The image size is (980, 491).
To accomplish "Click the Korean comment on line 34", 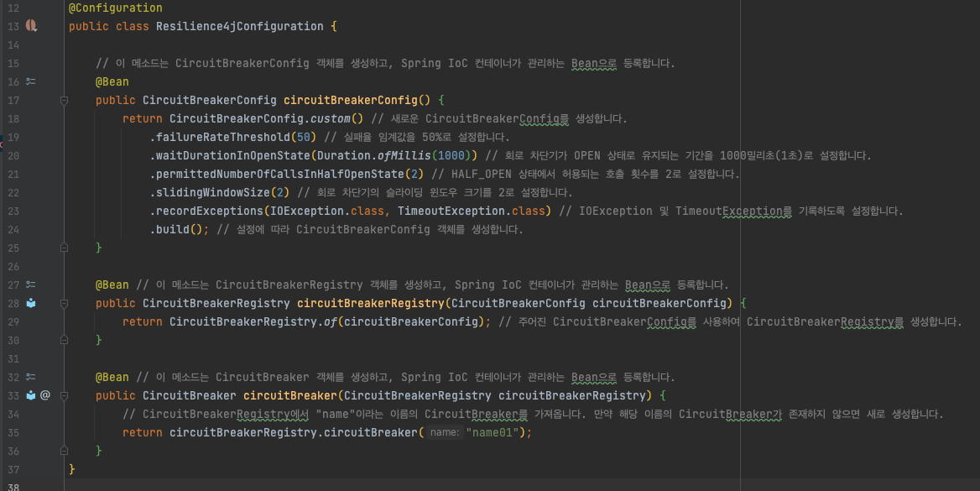I will tap(533, 414).
